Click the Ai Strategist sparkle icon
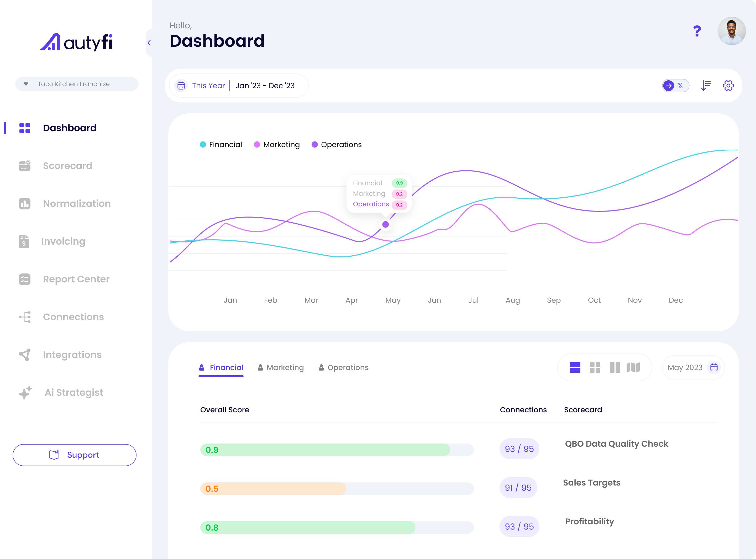Screen dimensions: 756x559 [x=25, y=393]
